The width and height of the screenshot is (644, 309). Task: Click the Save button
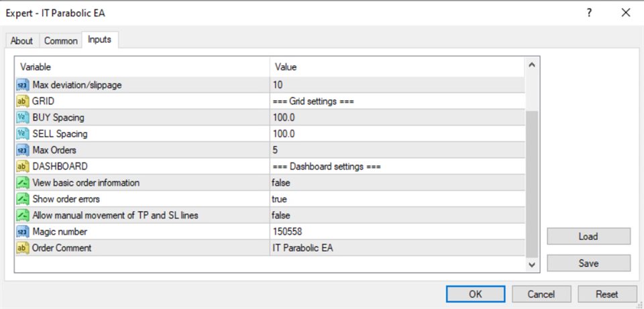588,263
